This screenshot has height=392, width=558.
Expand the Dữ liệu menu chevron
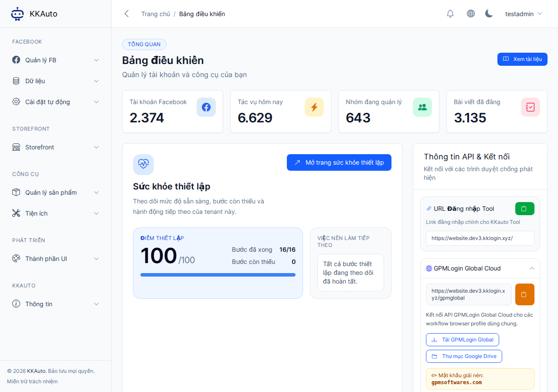96,81
